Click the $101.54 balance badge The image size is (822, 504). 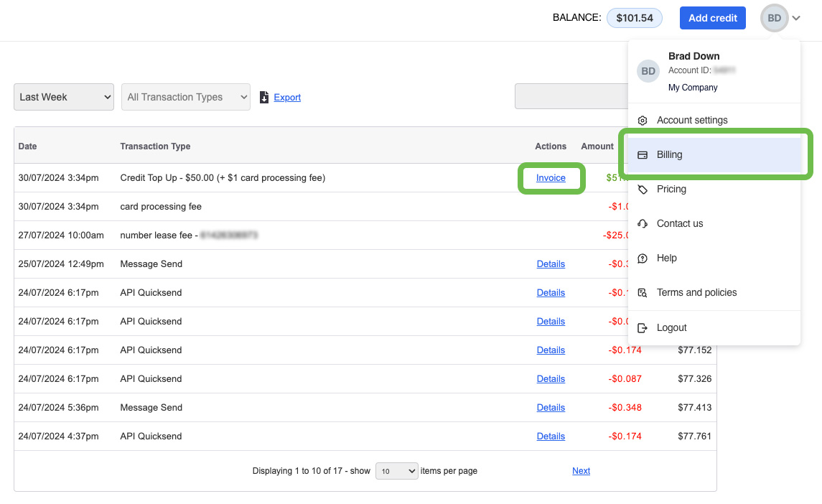tap(635, 18)
